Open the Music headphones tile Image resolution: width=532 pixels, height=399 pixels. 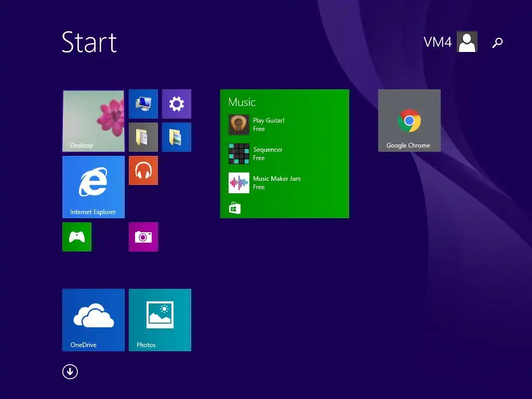pyautogui.click(x=143, y=170)
